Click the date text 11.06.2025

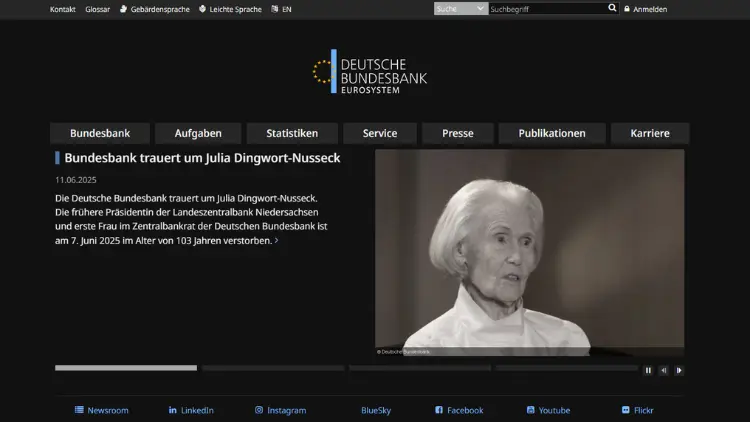click(x=76, y=180)
